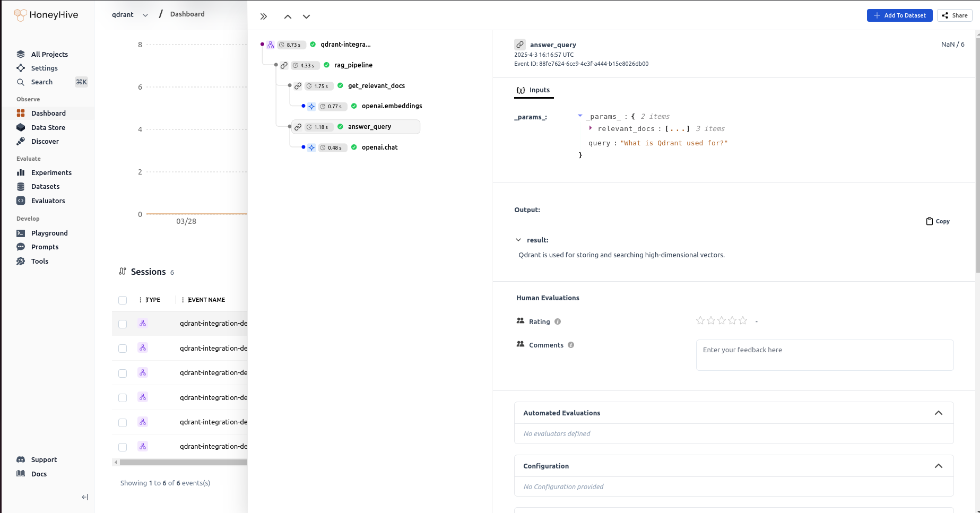Click Add To Dataset button
980x513 pixels.
pyautogui.click(x=899, y=15)
